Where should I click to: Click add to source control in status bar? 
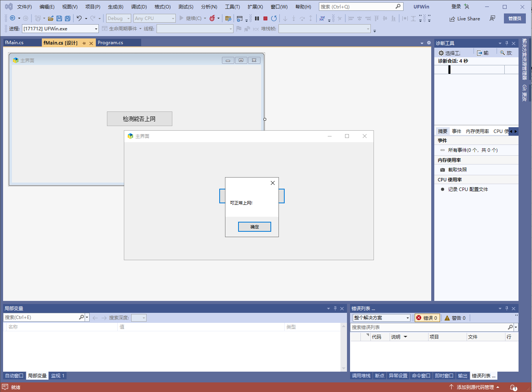[474, 387]
